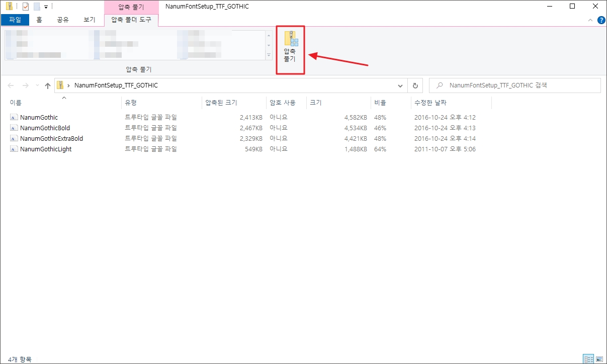Click the 64% ratio cell
This screenshot has width=607, height=364.
[380, 149]
